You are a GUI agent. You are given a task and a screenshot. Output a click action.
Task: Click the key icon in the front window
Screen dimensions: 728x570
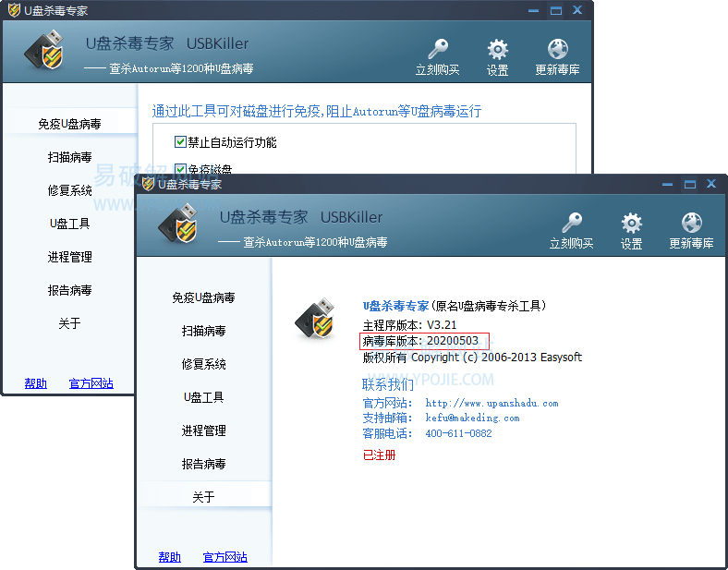(572, 224)
